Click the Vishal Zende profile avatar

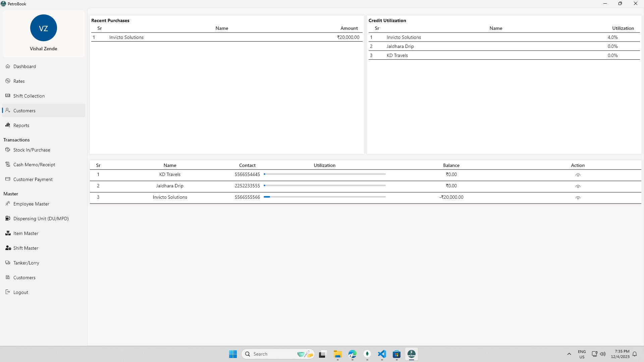[x=43, y=28]
